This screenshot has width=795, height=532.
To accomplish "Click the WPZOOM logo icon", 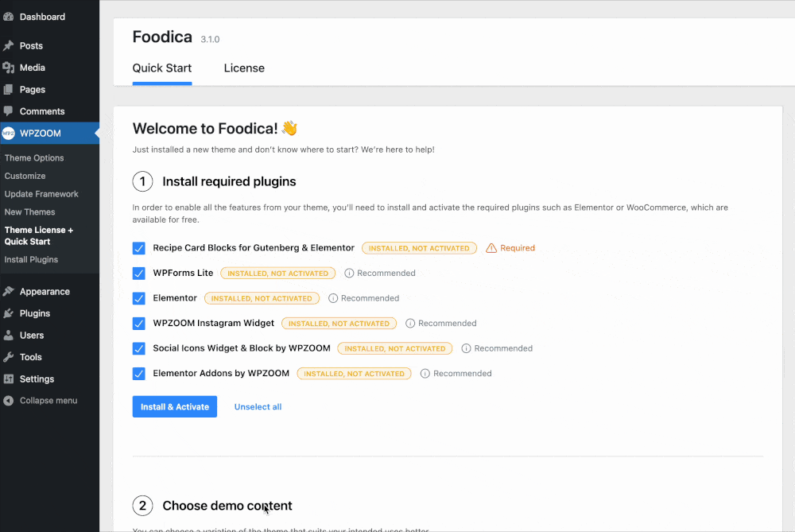I will click(x=8, y=134).
